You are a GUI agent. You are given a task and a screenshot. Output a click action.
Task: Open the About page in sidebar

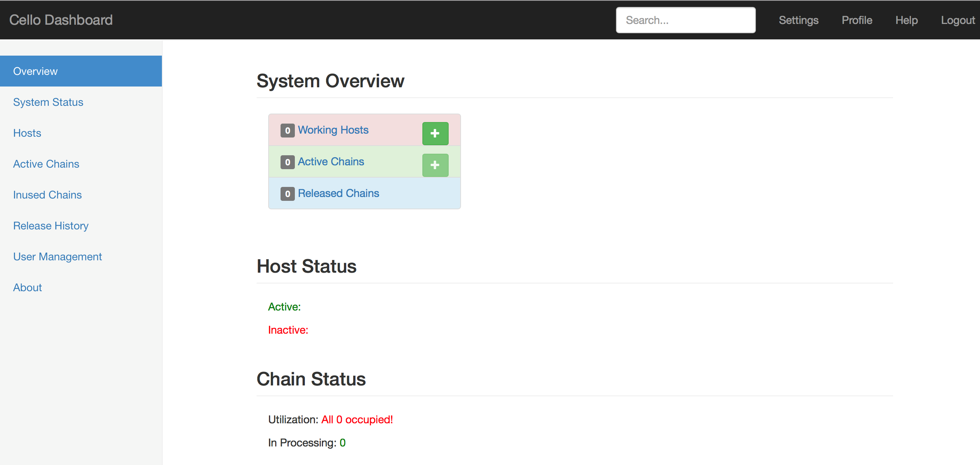(x=27, y=288)
